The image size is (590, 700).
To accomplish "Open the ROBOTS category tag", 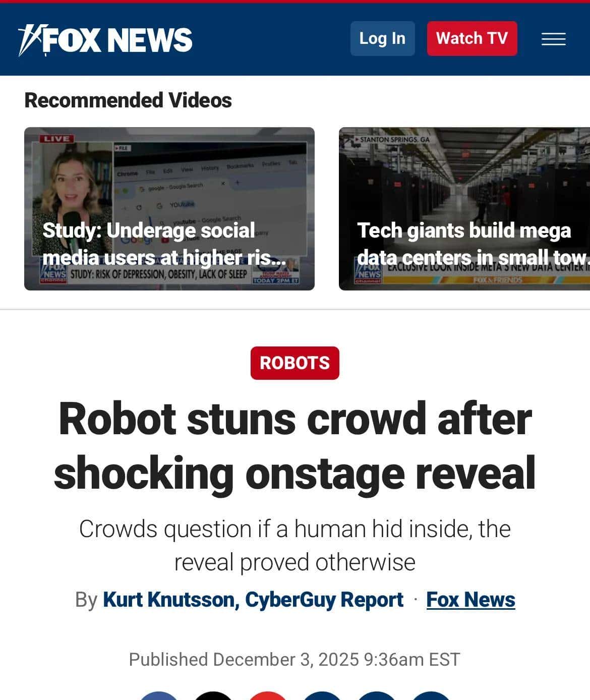I will [x=295, y=363].
